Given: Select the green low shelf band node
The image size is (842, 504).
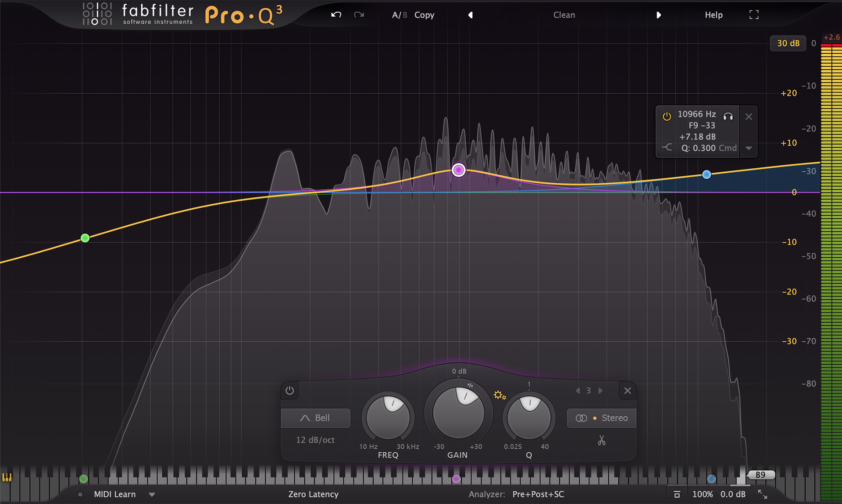Looking at the screenshot, I should point(85,238).
